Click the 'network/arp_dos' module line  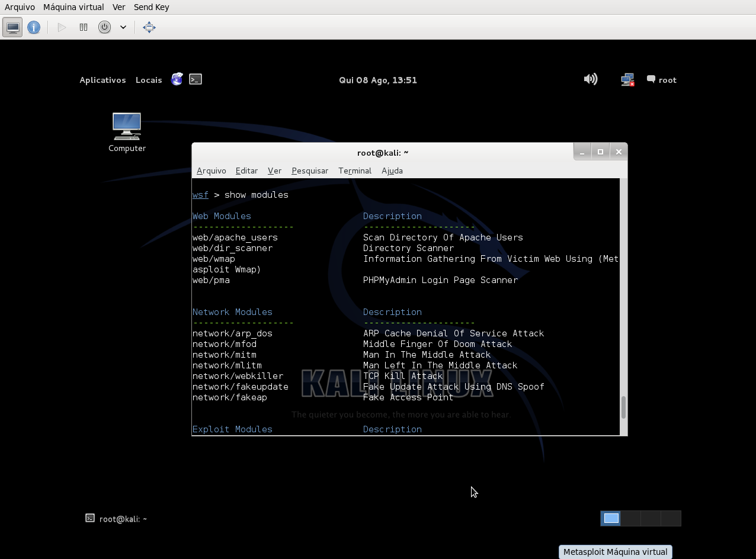[x=232, y=333]
